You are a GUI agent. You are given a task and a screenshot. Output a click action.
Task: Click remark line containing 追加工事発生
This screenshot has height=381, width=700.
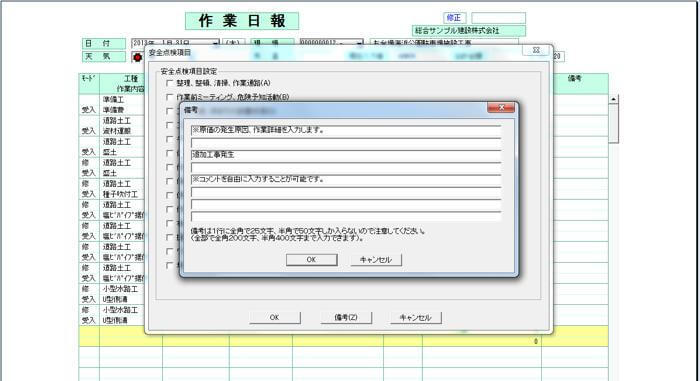click(346, 155)
